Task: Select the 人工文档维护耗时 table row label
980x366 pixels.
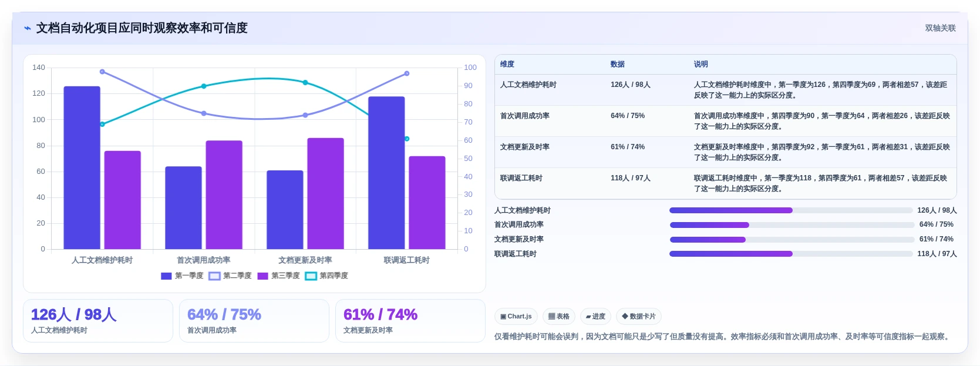Action: (x=528, y=85)
